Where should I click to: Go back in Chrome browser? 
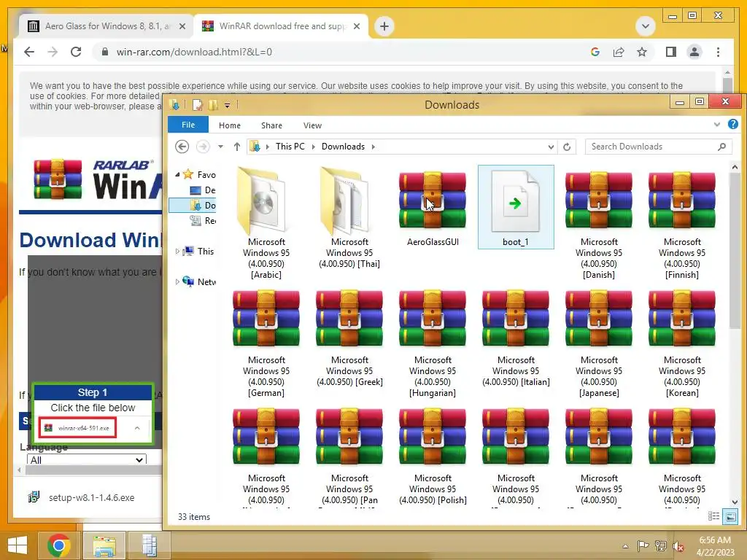click(29, 52)
